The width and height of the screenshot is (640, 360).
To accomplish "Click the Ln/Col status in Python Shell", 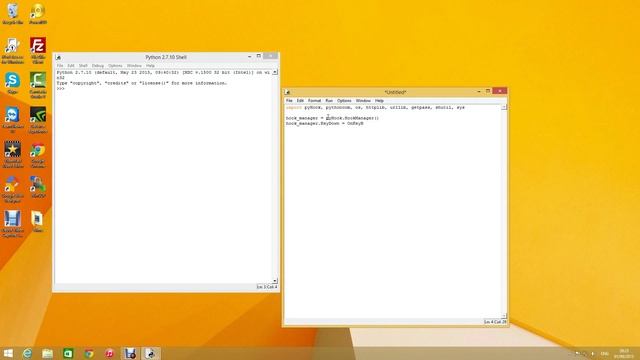I will pyautogui.click(x=266, y=287).
